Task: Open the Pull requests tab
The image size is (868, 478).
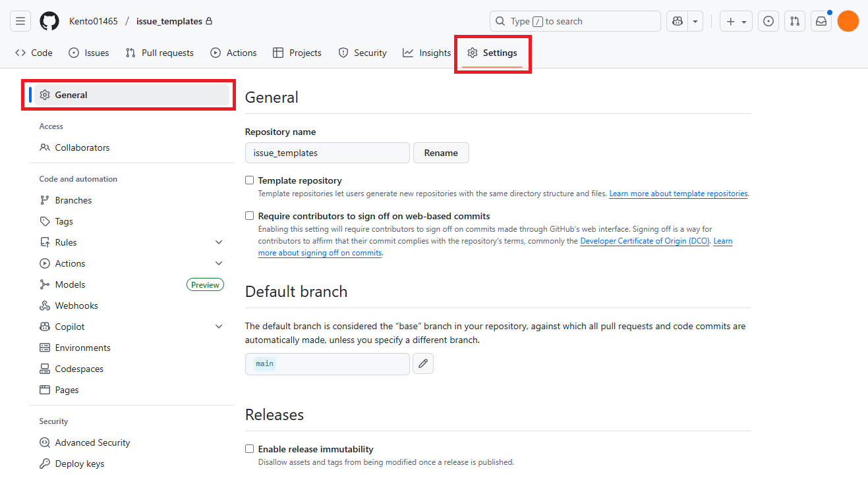Action: click(159, 53)
